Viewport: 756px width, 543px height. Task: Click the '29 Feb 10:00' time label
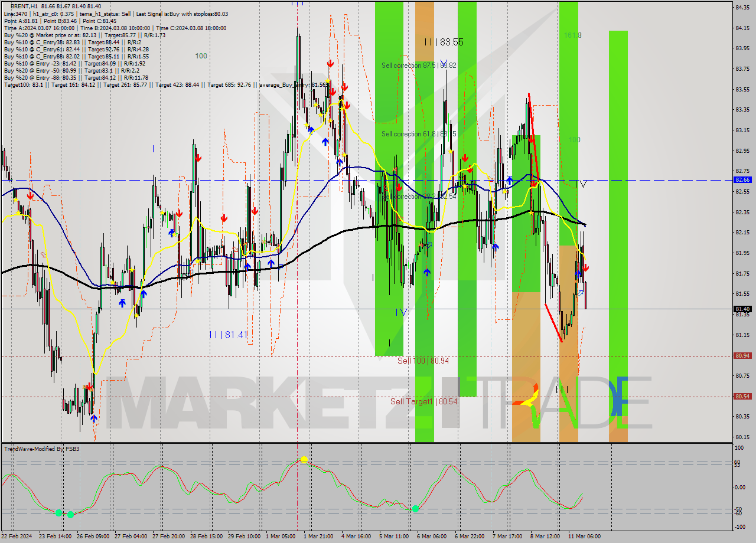click(x=244, y=537)
